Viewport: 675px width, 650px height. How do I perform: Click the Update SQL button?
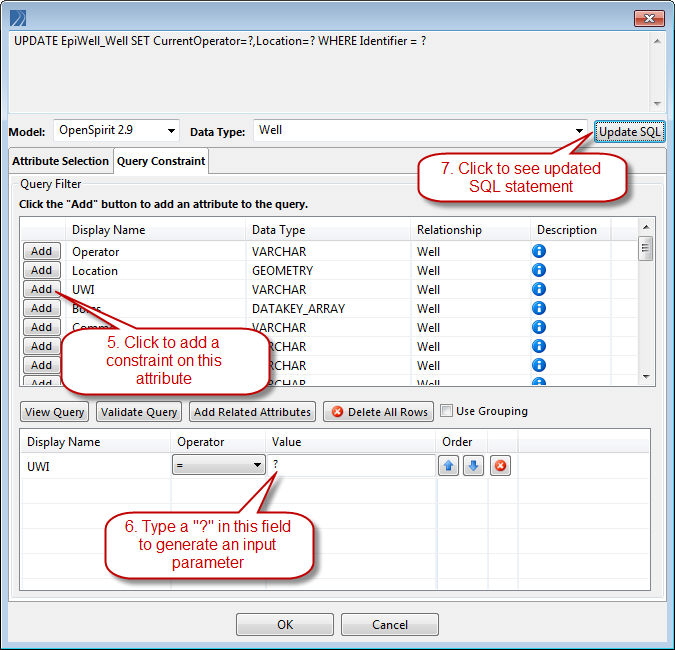(630, 132)
